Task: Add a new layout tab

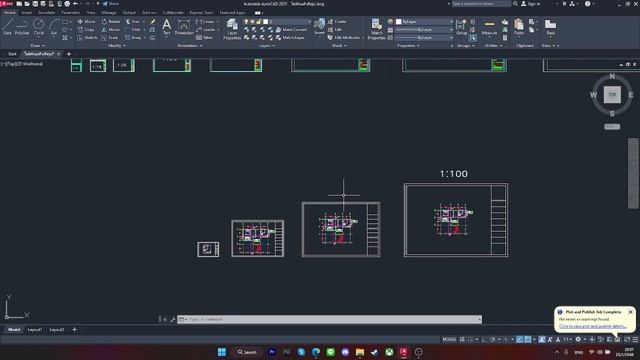Action: pos(74,329)
